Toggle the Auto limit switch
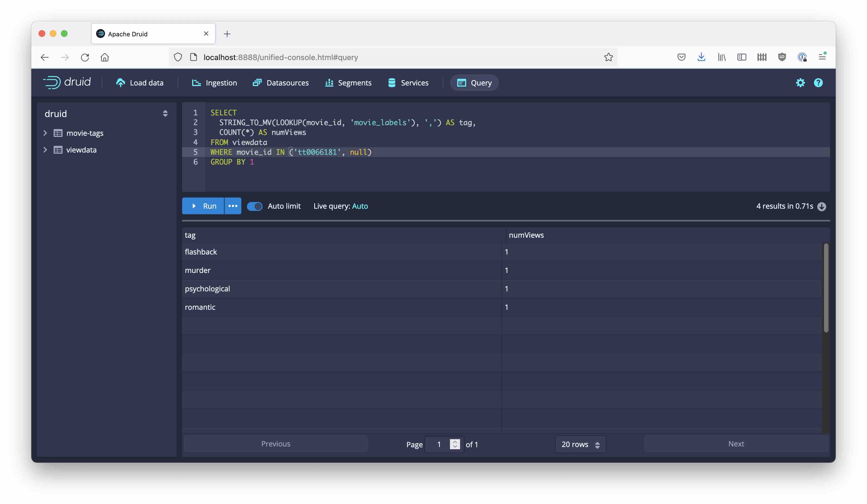867x504 pixels. point(254,206)
